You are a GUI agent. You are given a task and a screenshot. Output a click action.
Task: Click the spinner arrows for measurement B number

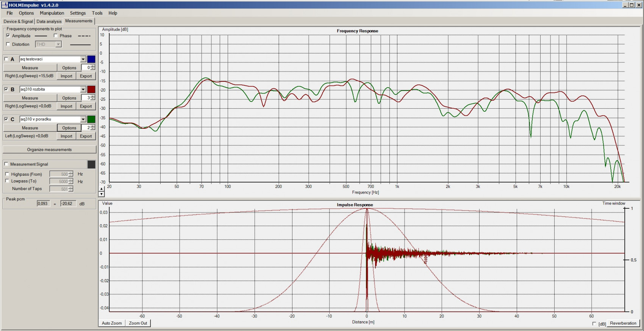[x=93, y=98]
